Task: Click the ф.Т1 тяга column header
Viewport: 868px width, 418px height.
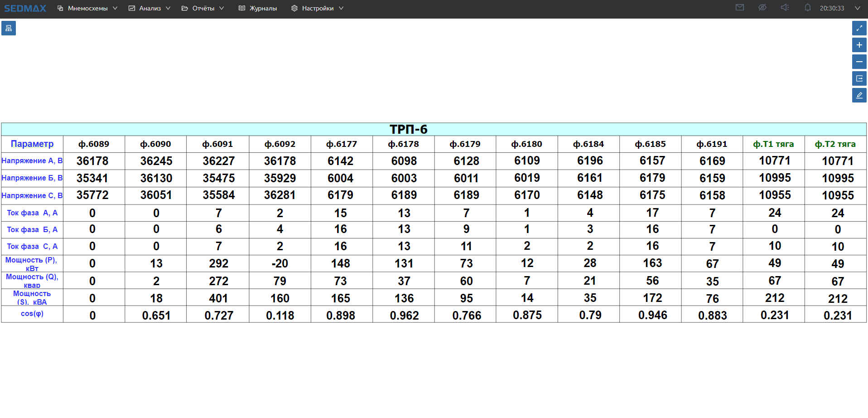Action: 773,144
